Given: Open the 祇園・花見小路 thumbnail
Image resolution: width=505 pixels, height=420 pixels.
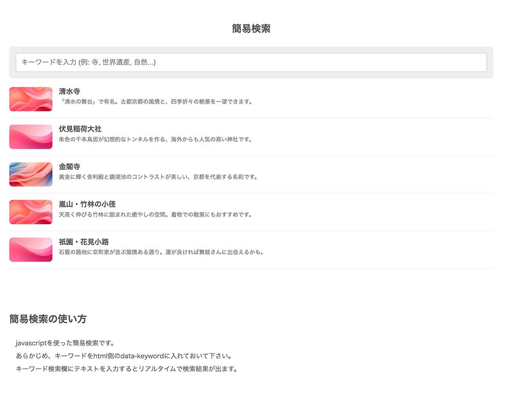Looking at the screenshot, I should coord(31,249).
